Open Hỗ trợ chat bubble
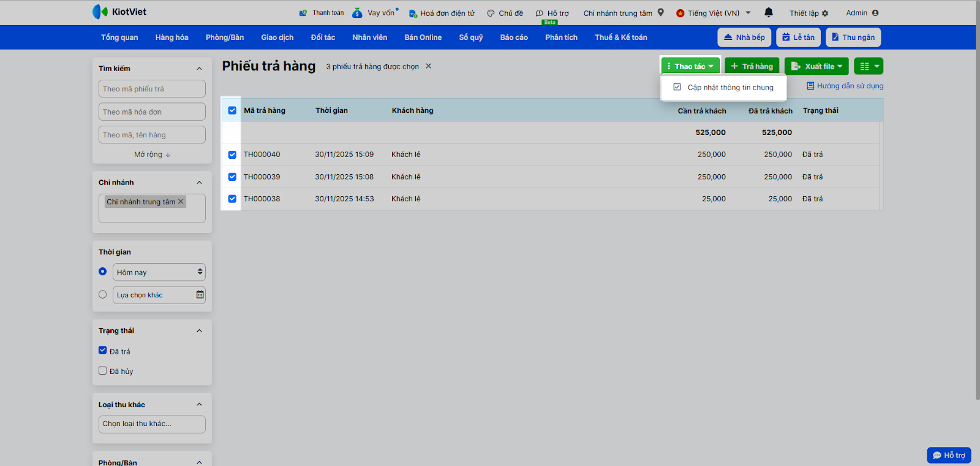The width and height of the screenshot is (980, 466). [x=949, y=455]
